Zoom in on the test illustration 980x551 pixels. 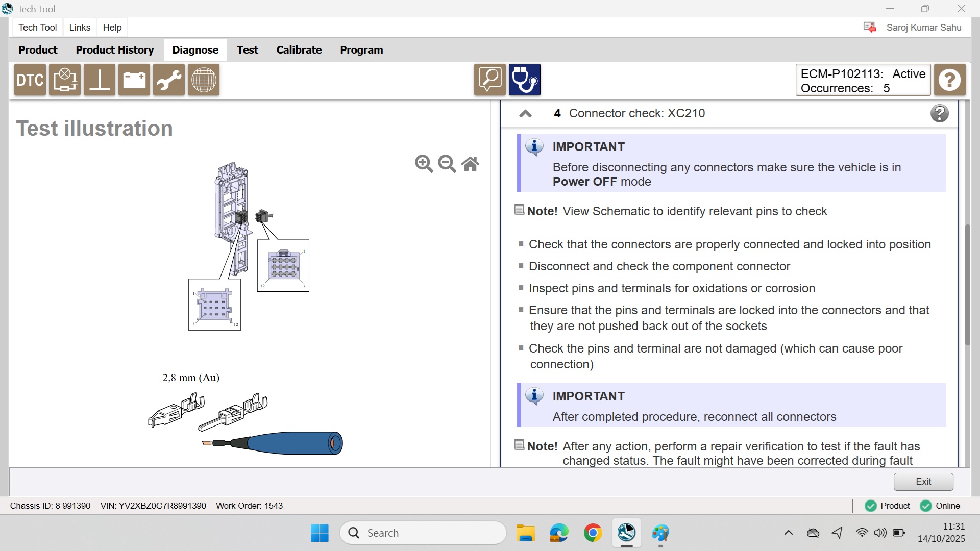click(424, 164)
